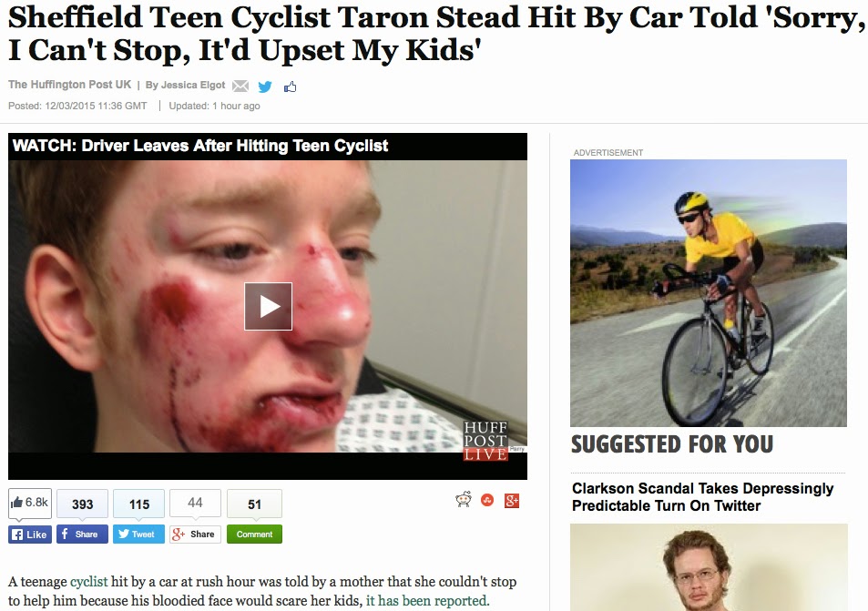Open the 51 comments count bubble
The height and width of the screenshot is (611, 868).
[x=254, y=504]
